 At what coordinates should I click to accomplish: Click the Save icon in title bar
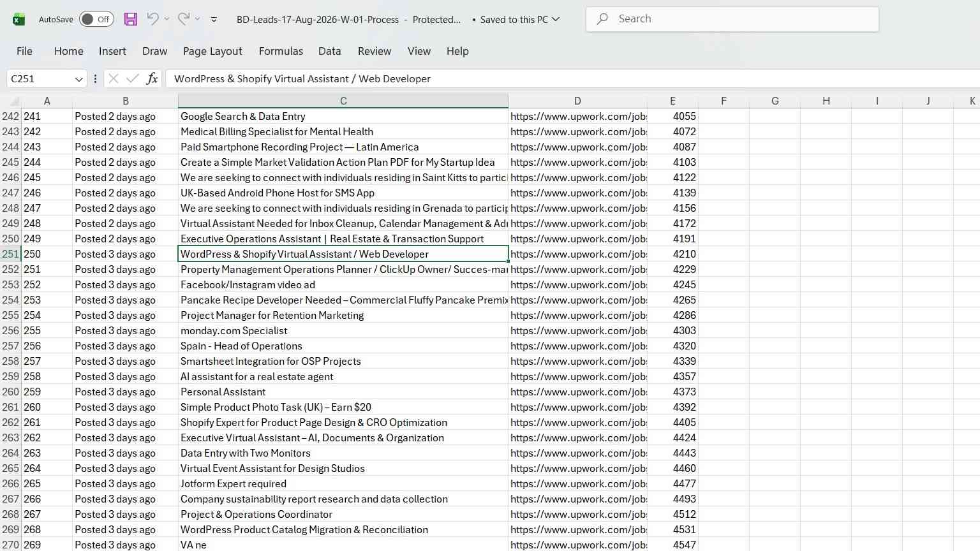click(x=131, y=19)
